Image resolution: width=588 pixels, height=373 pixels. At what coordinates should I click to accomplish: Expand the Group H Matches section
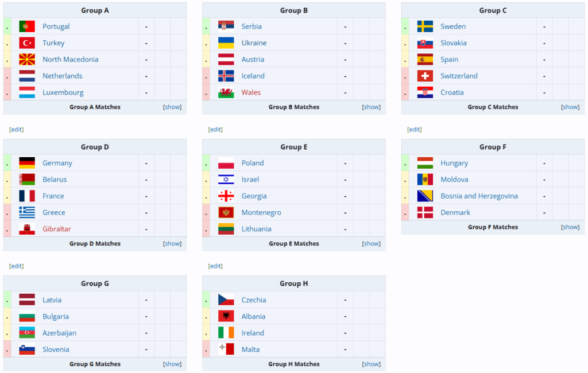coord(372,364)
